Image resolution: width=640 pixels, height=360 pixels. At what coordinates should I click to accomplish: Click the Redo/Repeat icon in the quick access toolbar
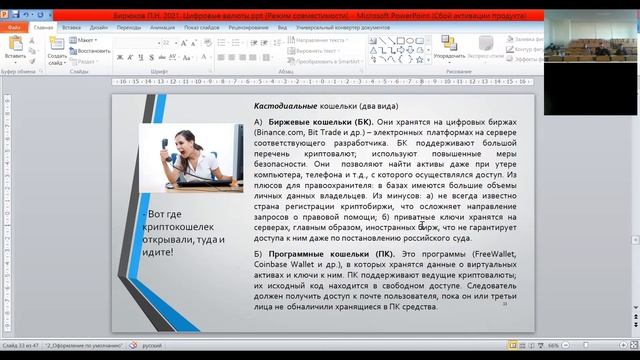40,15
